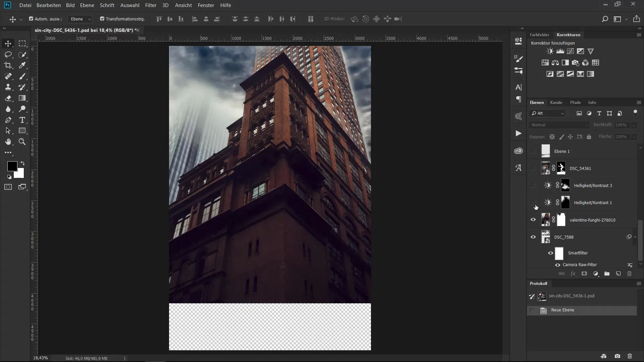This screenshot has width=644, height=362.
Task: Uncheck Transformationsstrg. checkbox
Action: [x=102, y=19]
